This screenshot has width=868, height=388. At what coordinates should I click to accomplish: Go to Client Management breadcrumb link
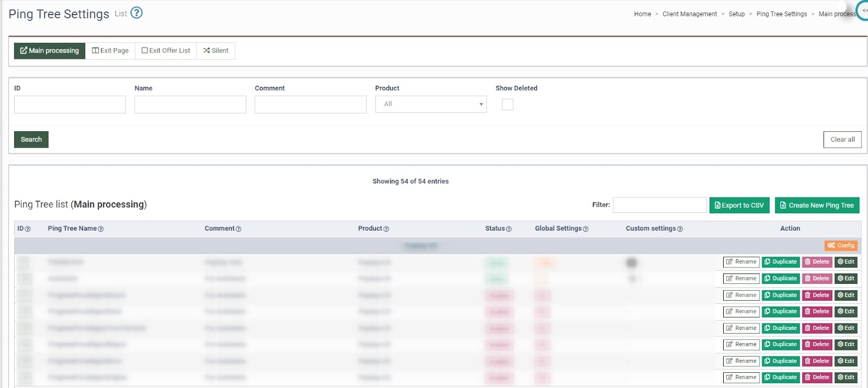689,14
